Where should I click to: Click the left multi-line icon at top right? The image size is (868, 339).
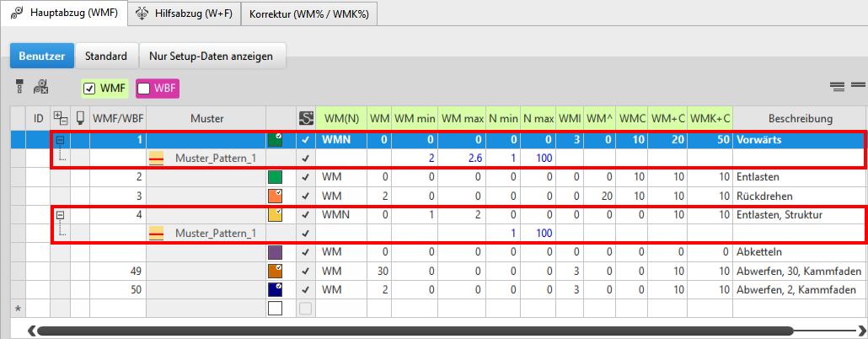click(837, 86)
